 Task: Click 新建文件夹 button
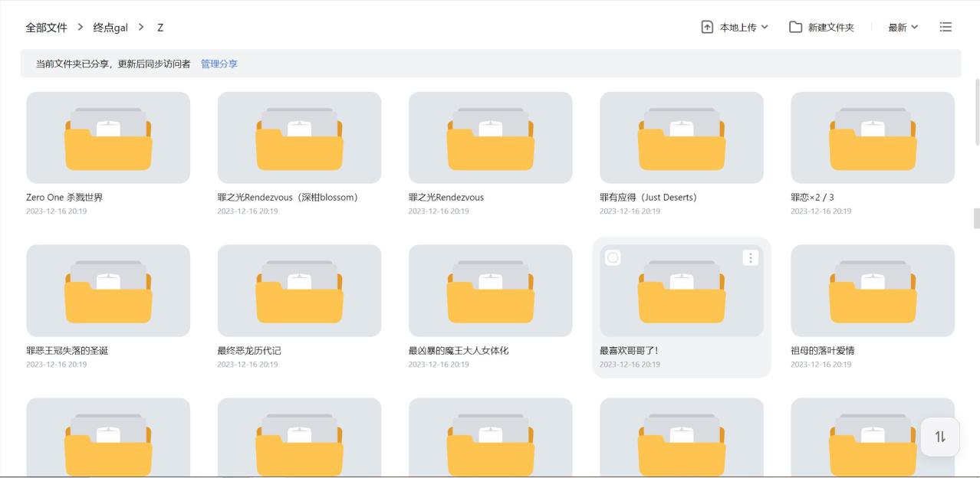tap(821, 27)
